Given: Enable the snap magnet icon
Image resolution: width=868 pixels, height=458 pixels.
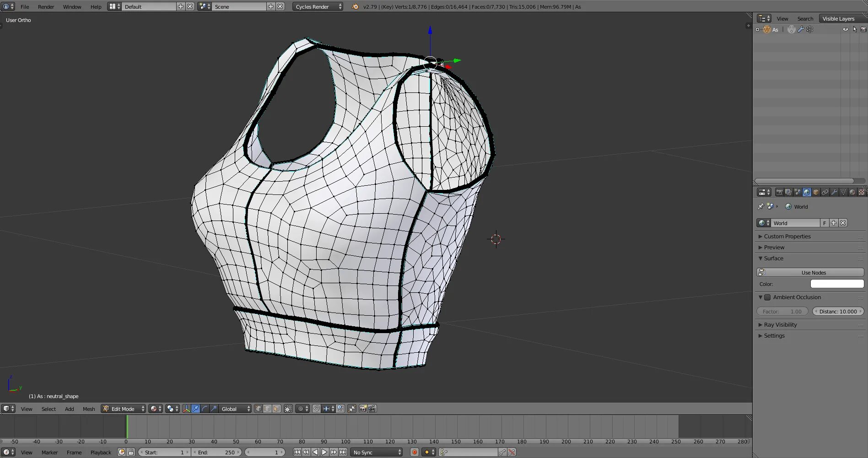Looking at the screenshot, I should (x=316, y=409).
